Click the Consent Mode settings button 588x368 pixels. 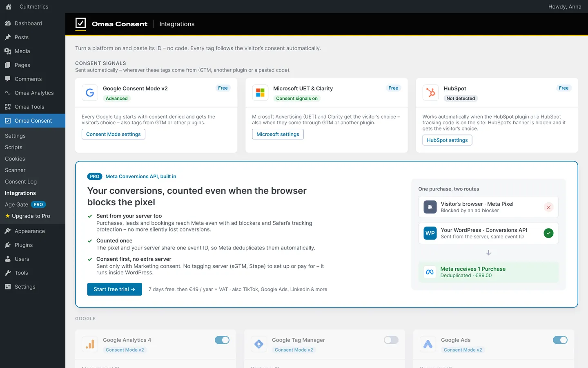(114, 134)
